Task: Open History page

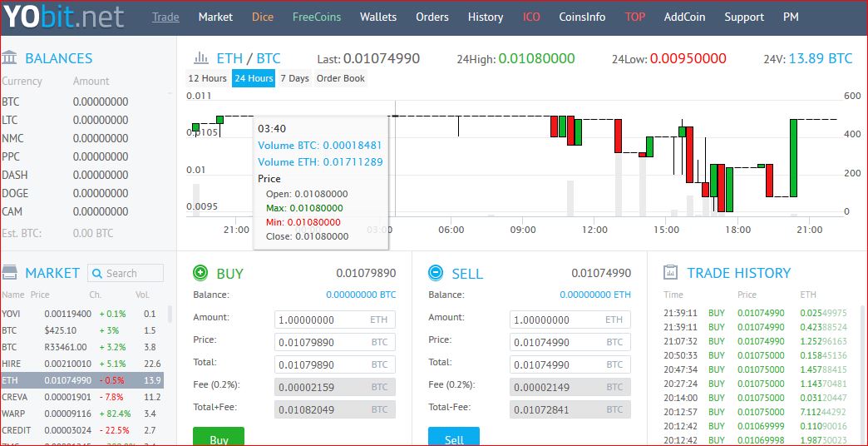Action: (486, 17)
